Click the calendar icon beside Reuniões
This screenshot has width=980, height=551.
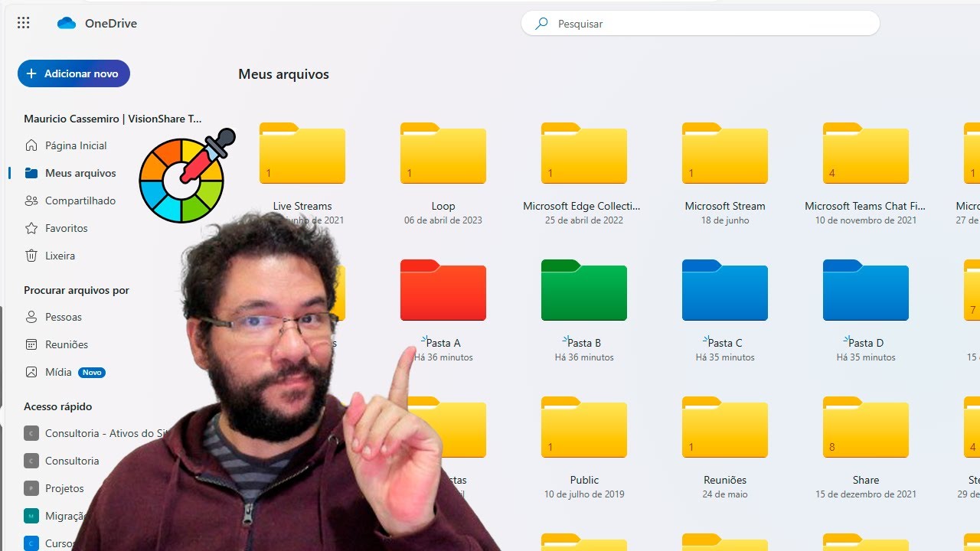click(x=31, y=344)
